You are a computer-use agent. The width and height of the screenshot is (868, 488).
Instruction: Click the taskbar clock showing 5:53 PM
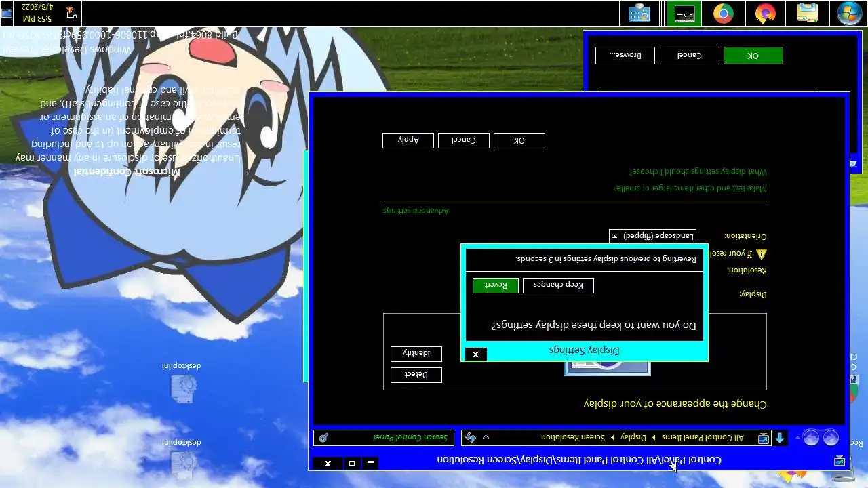36,12
